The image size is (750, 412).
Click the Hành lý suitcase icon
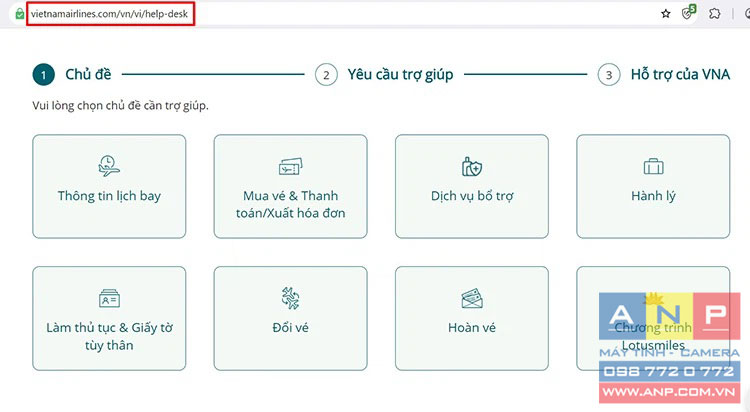653,167
